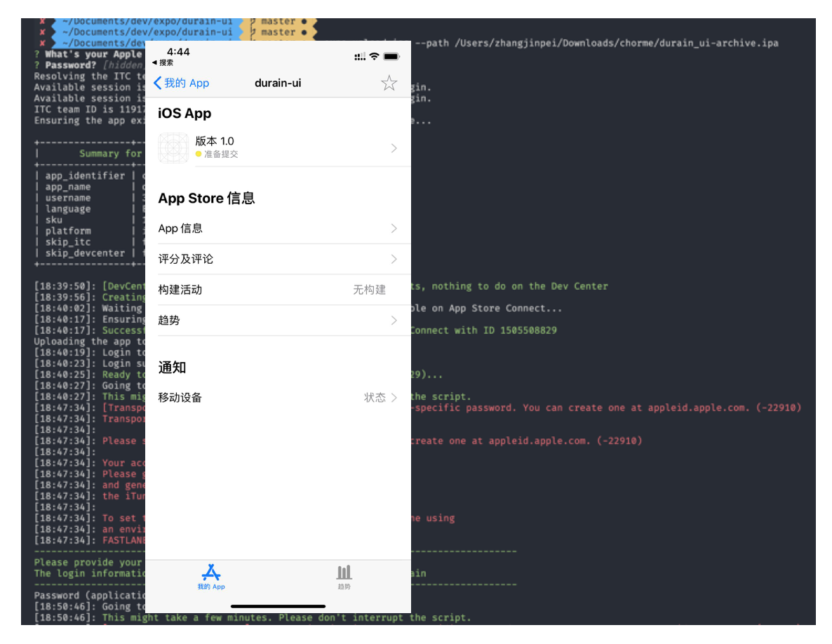Switch to 趋势 bottom tab
The image size is (832, 644).
tap(344, 577)
